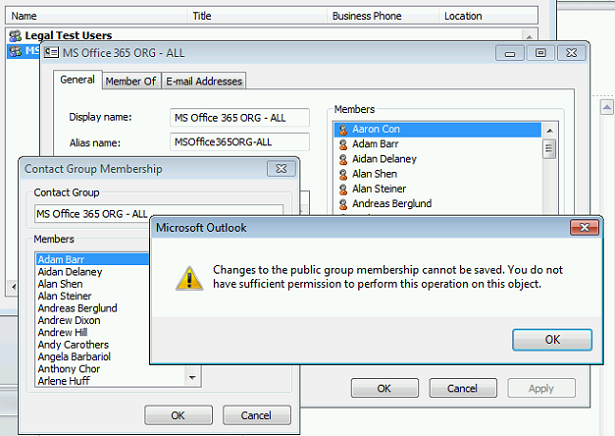Click OK in Contact Group Membership dialog
The image size is (615, 436).
click(178, 415)
